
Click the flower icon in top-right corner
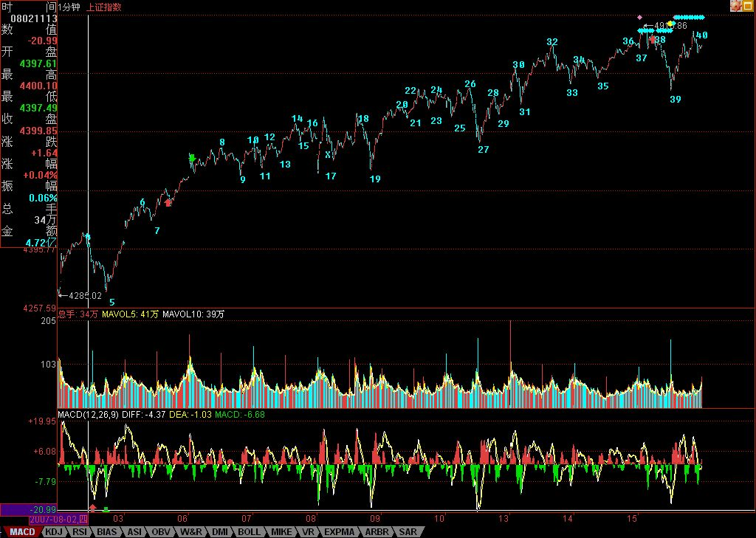click(x=735, y=6)
